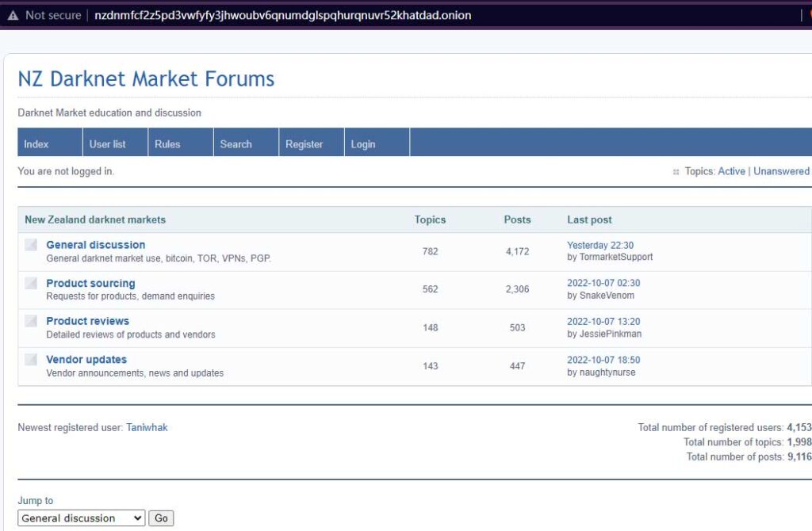
Task: Click the Not secure warning icon
Action: tap(13, 15)
